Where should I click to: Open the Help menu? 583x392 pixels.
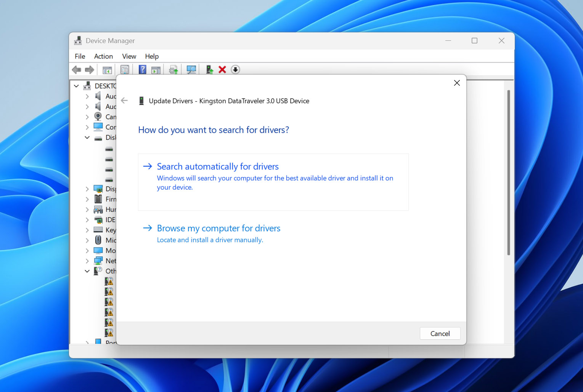pos(152,56)
